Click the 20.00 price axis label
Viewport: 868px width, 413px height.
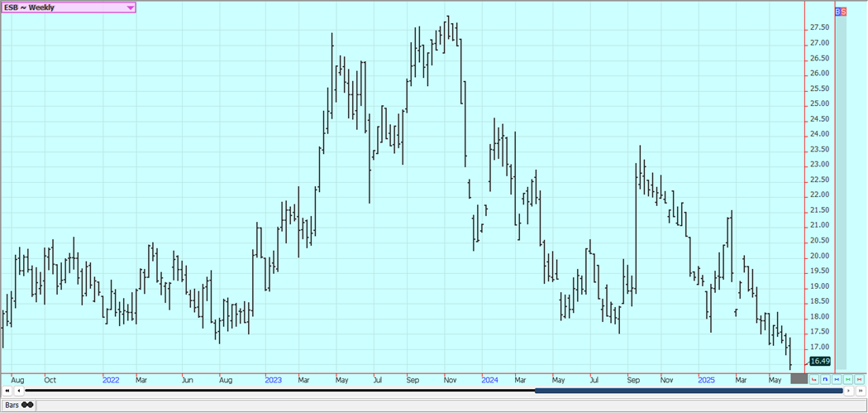pos(819,256)
